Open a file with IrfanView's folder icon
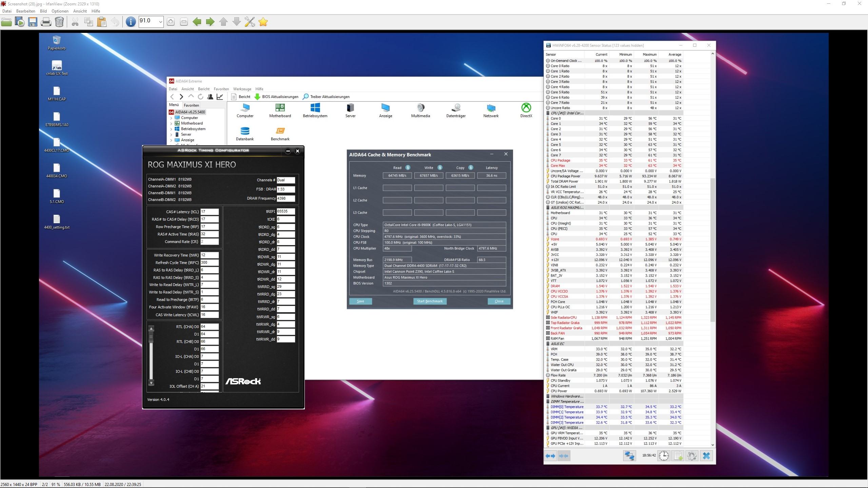868x488 pixels. point(6,22)
